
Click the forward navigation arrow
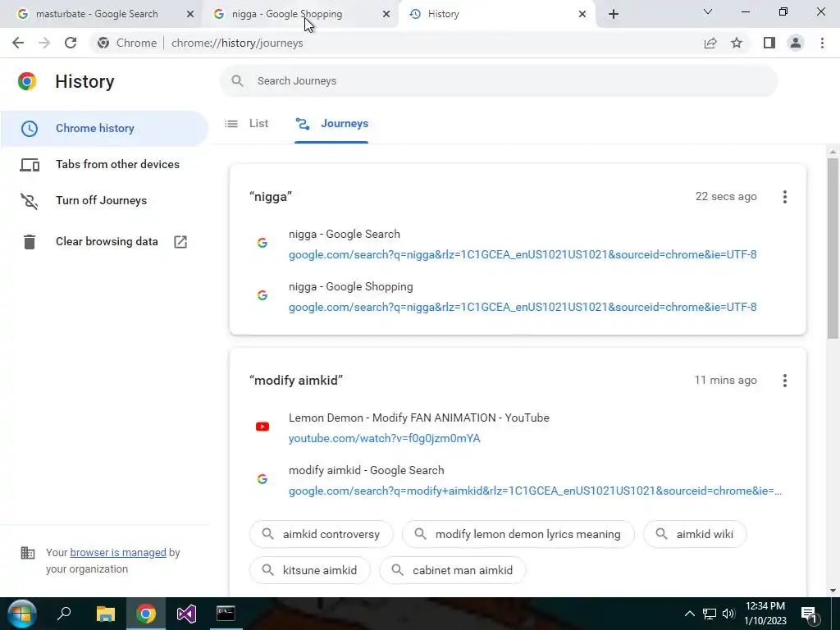pos(44,43)
